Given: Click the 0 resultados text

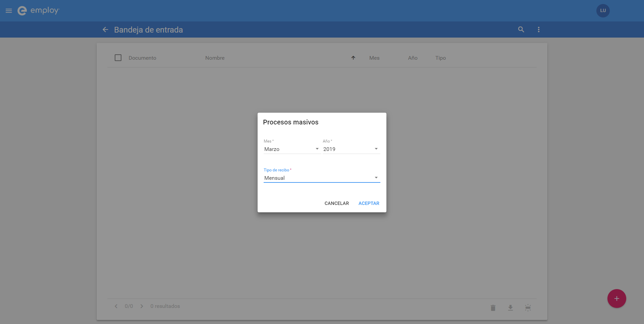Looking at the screenshot, I should coord(165,306).
